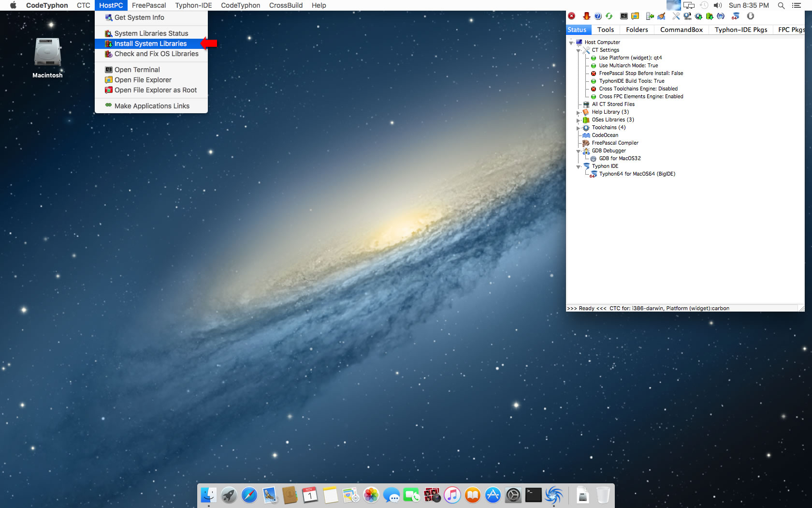Open the Typhon-IDE Pkgs tab

click(x=740, y=30)
